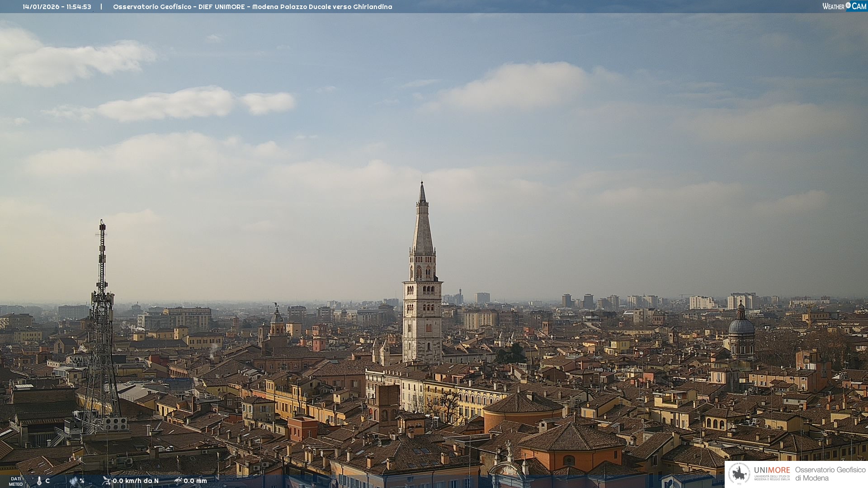Click the thermometer temperature icon
The width and height of the screenshot is (868, 488).
(x=39, y=481)
